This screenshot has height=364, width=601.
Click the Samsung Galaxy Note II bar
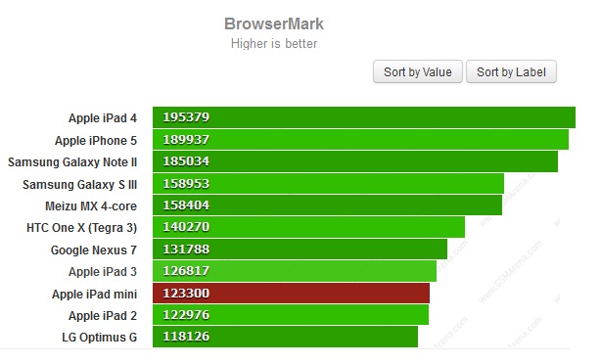(355, 161)
